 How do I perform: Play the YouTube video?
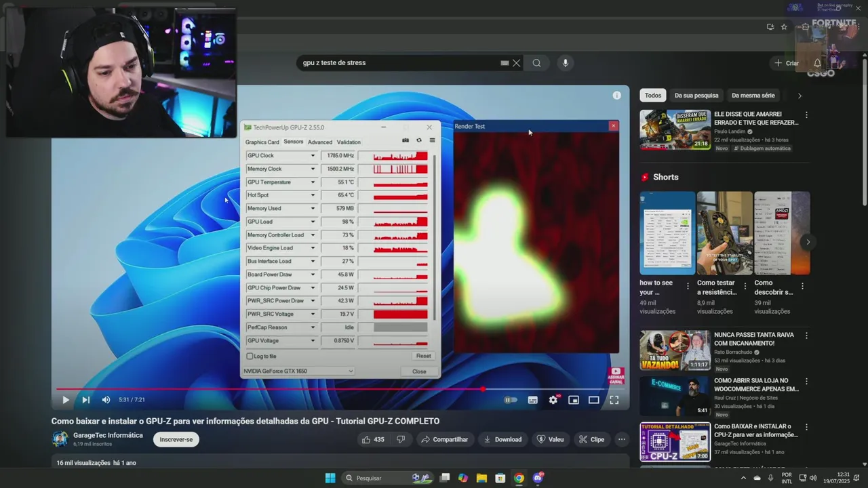click(66, 400)
